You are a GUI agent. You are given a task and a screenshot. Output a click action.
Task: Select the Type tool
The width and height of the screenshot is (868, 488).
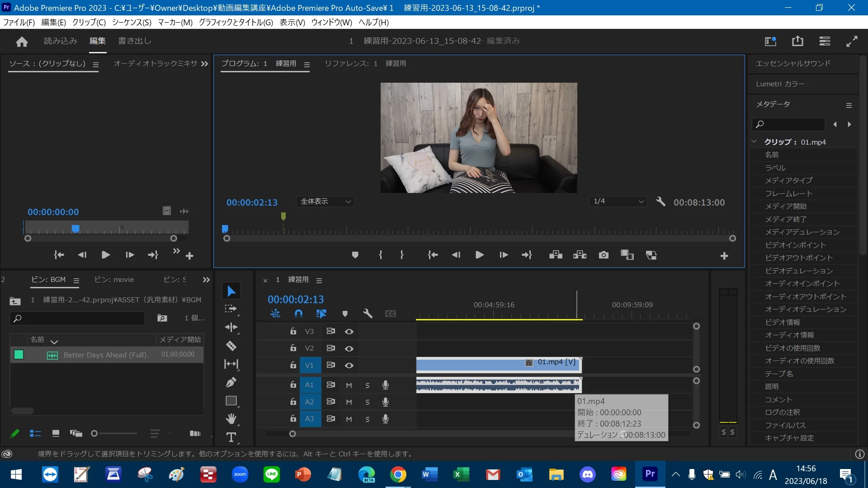[x=231, y=437]
